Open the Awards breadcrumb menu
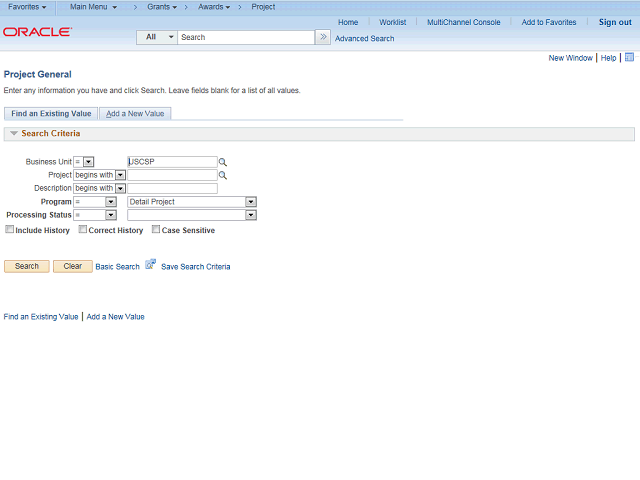The width and height of the screenshot is (640, 480). (x=214, y=7)
